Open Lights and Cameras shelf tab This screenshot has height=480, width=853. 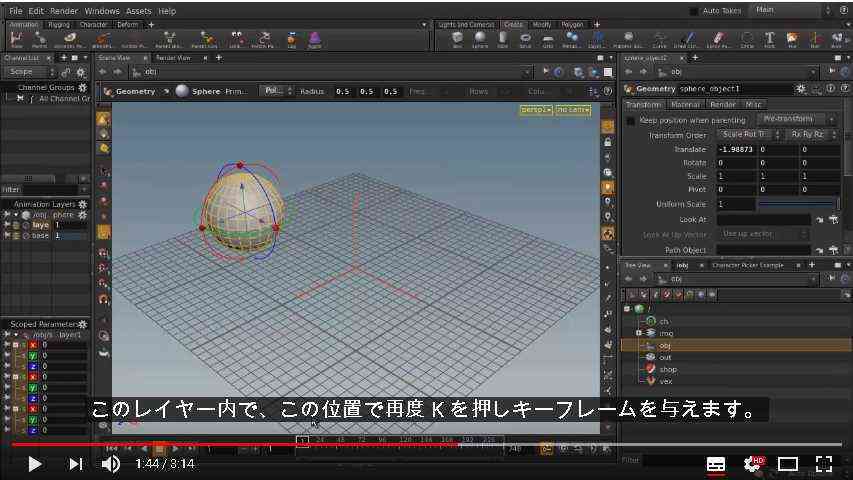pyautogui.click(x=466, y=24)
